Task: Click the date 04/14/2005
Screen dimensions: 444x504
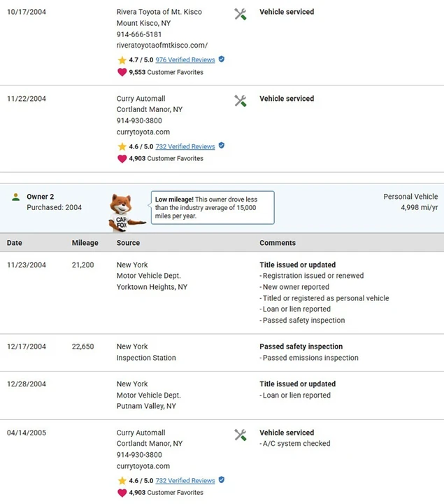Action: 27,433
